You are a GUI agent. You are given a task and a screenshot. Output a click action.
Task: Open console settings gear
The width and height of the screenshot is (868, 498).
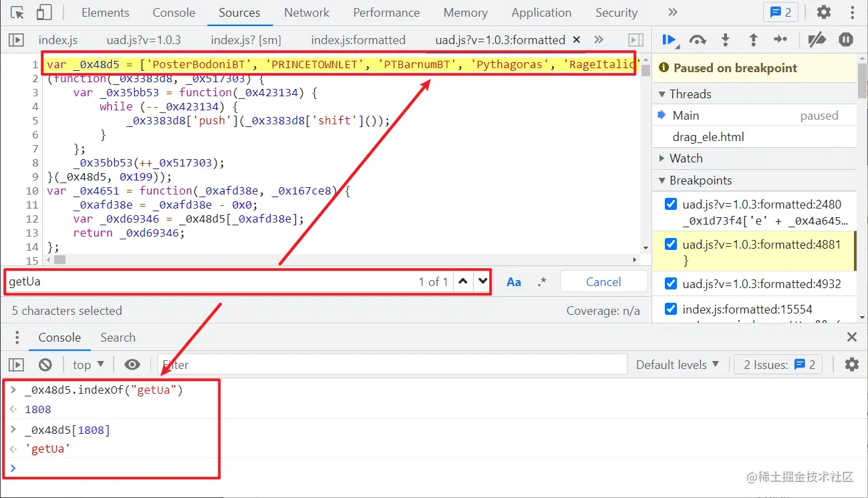(851, 364)
